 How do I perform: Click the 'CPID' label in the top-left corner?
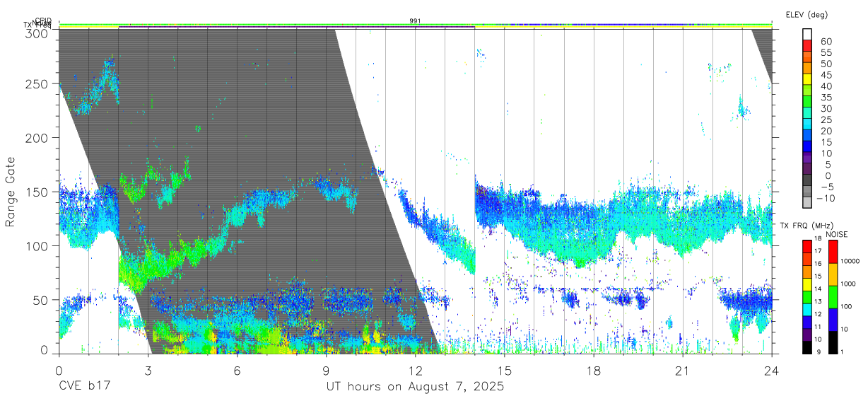tap(43, 21)
